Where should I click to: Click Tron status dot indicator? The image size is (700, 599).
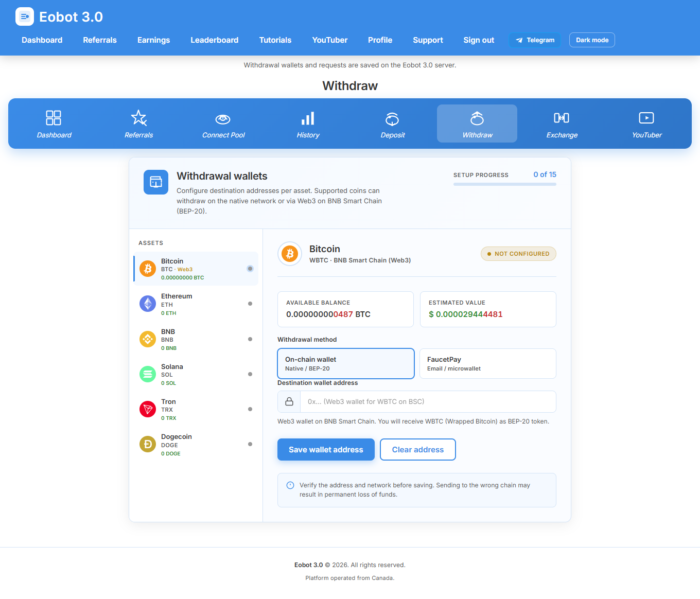point(250,409)
